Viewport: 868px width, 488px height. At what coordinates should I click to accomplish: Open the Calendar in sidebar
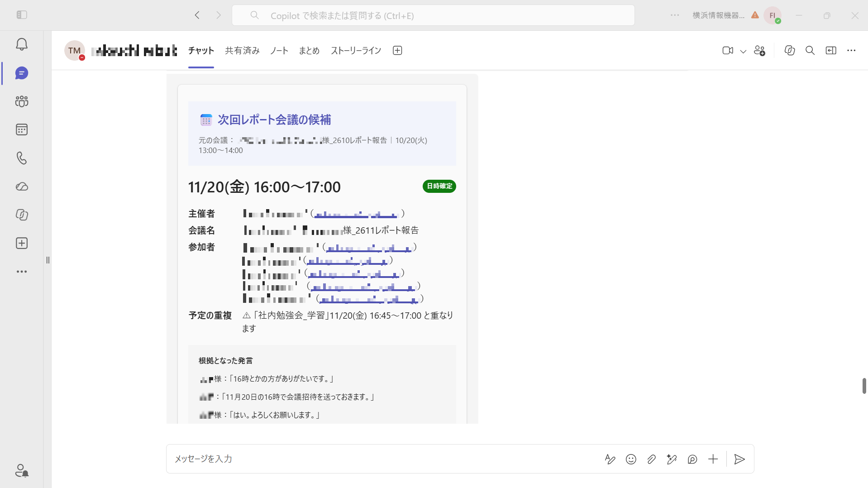[x=22, y=130]
